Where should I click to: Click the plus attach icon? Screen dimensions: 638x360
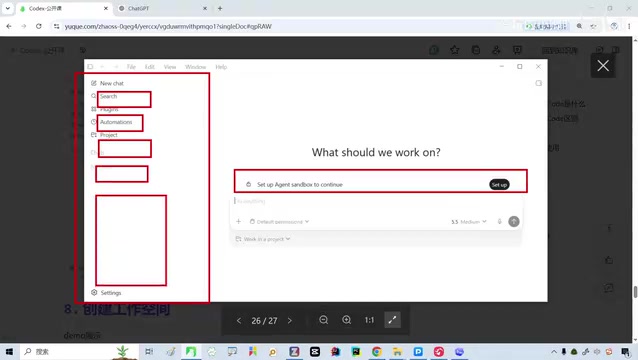tap(238, 221)
